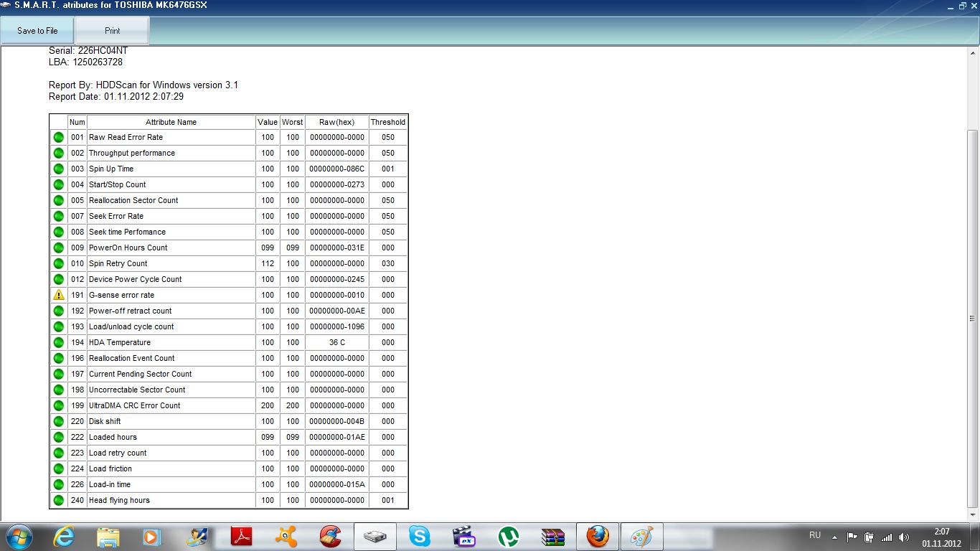Click the scrollbar down arrow

[x=973, y=514]
